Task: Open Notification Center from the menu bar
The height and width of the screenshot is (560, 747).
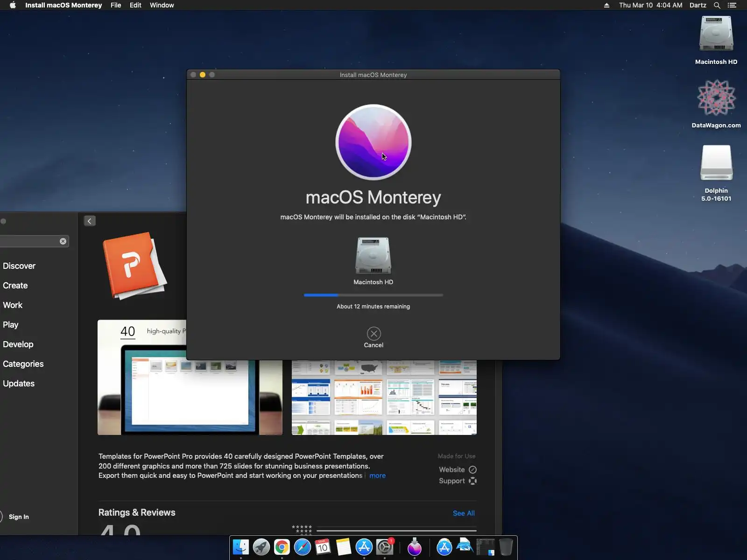Action: [732, 5]
